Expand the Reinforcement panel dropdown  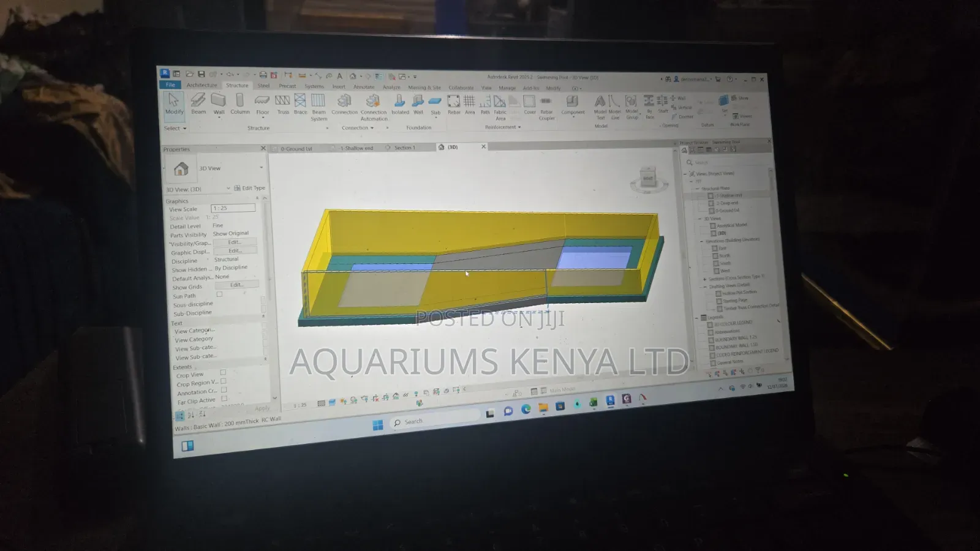503,127
